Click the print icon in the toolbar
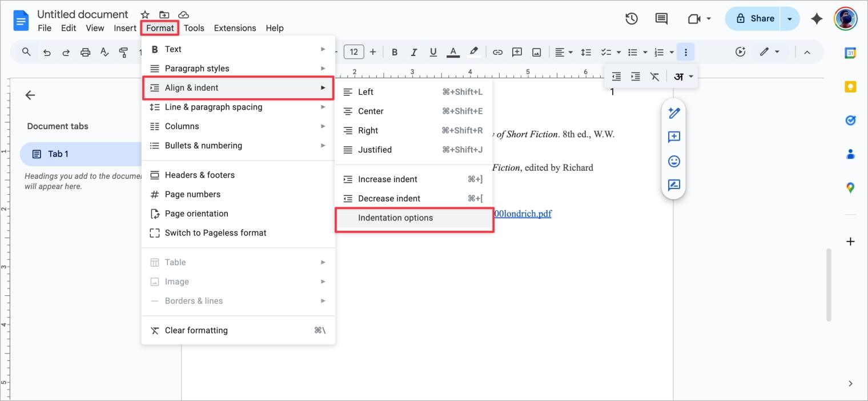 [85, 51]
